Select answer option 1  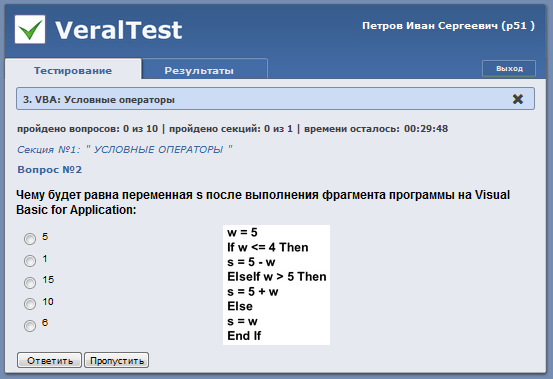(30, 261)
